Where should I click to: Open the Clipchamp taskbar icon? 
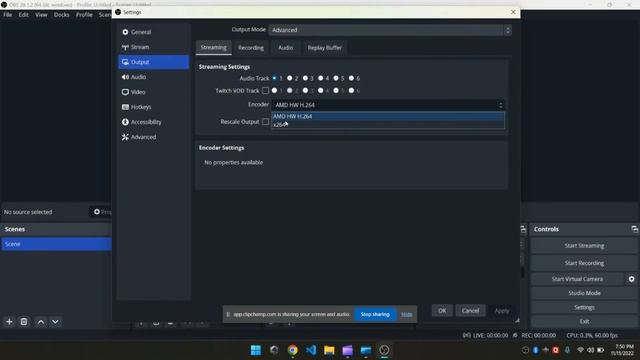coord(347,350)
